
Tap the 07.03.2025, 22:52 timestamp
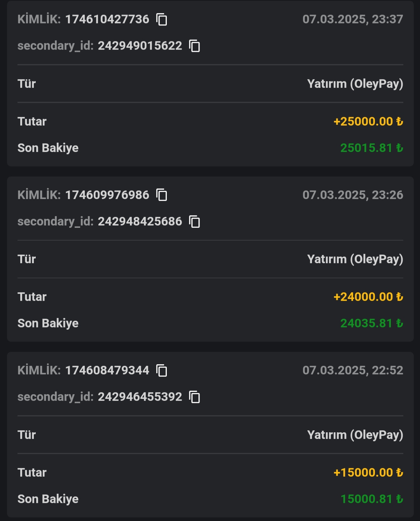point(353,370)
